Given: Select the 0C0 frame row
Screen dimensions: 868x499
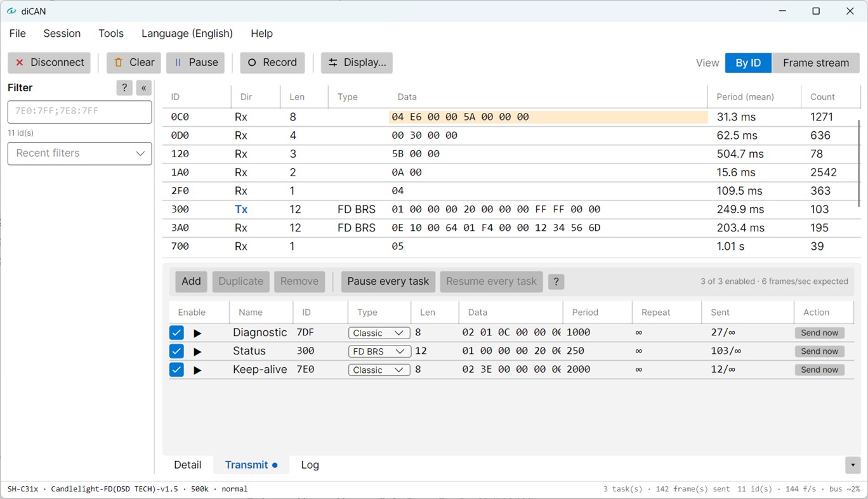Looking at the screenshot, I should point(511,117).
